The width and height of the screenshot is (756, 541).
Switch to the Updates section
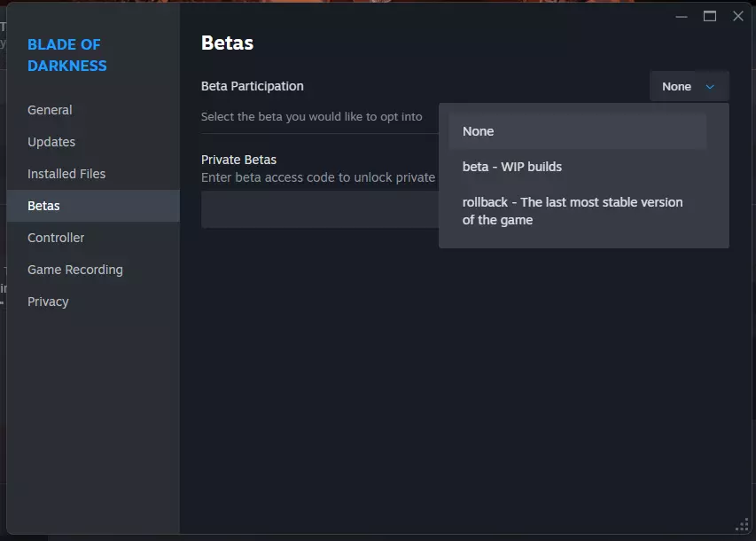[51, 142]
